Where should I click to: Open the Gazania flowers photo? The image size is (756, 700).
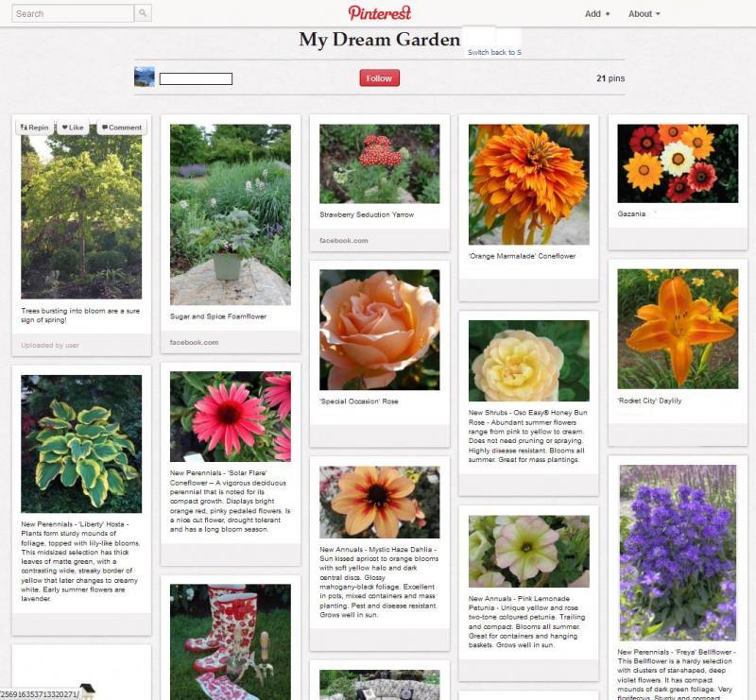tap(678, 163)
